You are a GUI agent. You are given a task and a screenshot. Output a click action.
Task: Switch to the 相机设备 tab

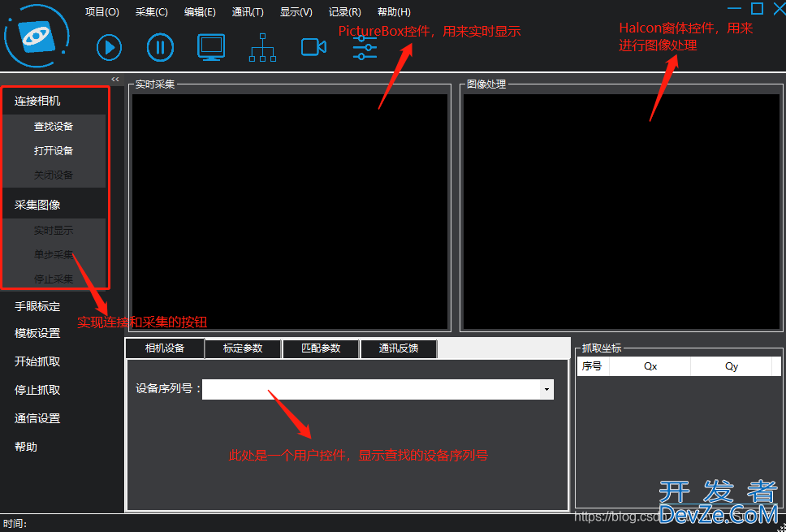coord(165,348)
